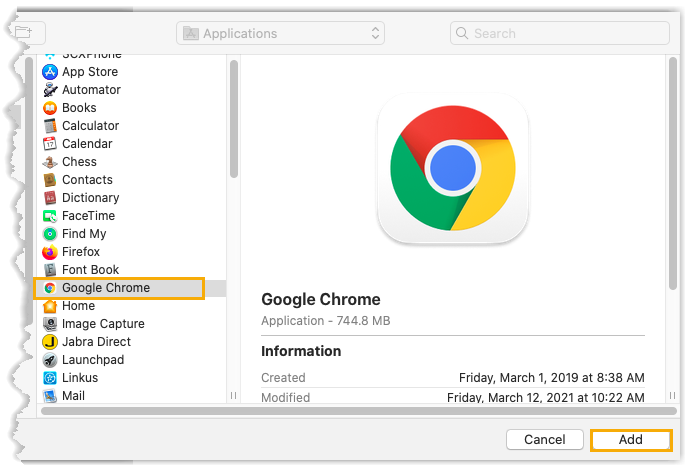Click the Find My app icon
The height and width of the screenshot is (472, 686).
tap(50, 234)
